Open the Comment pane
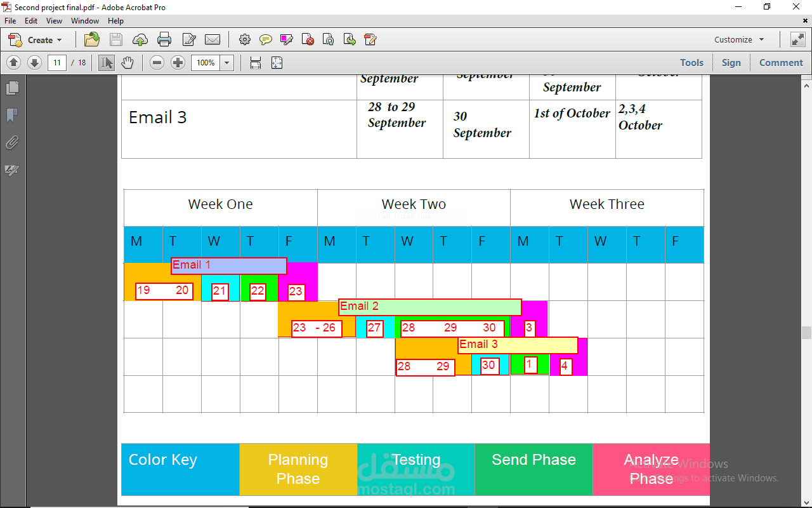This screenshot has height=508, width=812. 781,62
